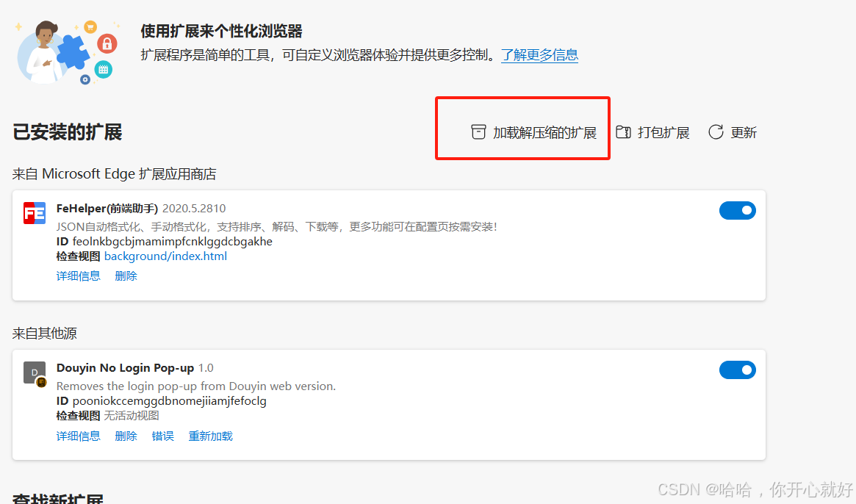Click 重新加载 to reload Douyin extension
Screen dimensions: 856x504
point(210,436)
